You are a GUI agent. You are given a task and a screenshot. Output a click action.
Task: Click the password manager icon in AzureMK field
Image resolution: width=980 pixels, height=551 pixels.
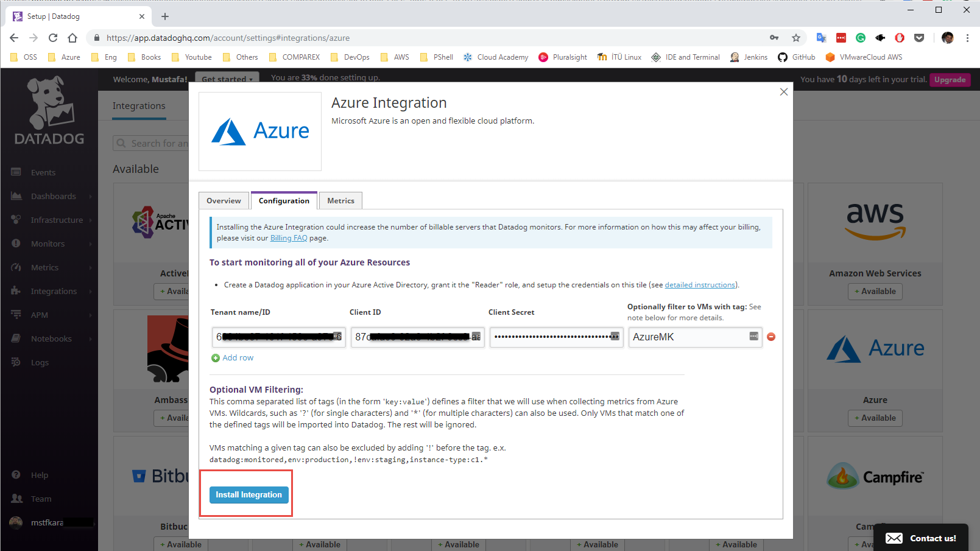click(x=754, y=336)
